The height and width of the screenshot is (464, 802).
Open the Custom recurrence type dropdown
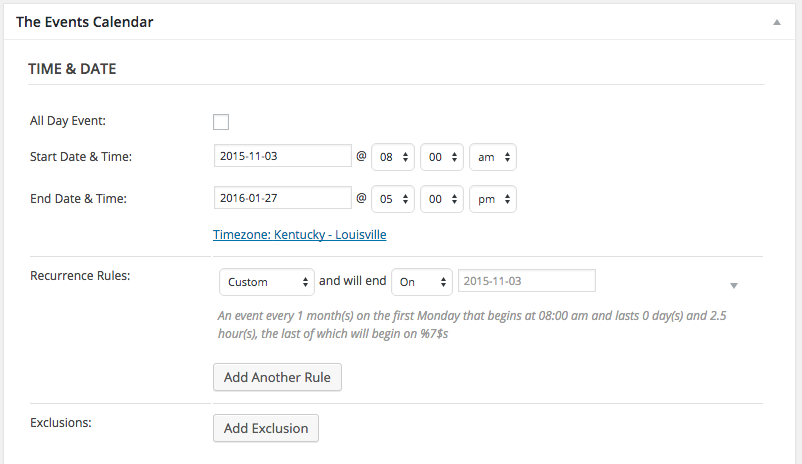tap(266, 282)
